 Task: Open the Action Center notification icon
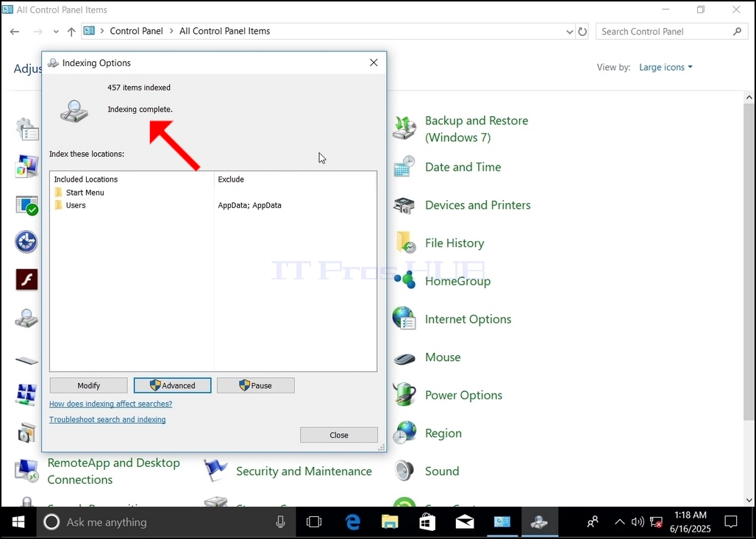coord(731,522)
